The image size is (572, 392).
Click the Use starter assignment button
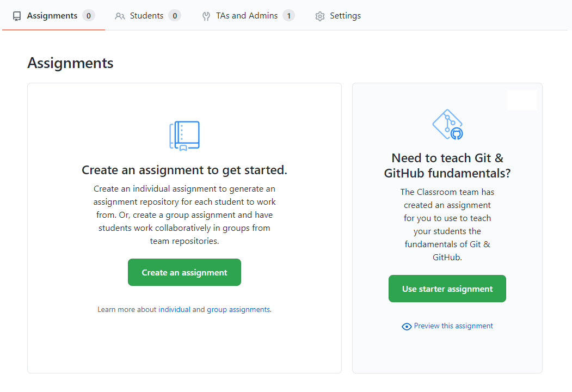coord(447,289)
